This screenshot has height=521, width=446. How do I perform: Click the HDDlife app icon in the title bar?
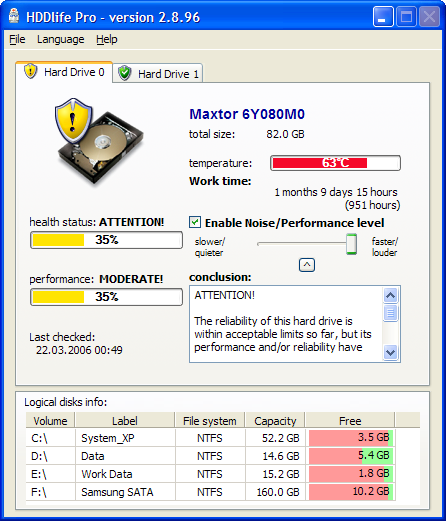(14, 16)
